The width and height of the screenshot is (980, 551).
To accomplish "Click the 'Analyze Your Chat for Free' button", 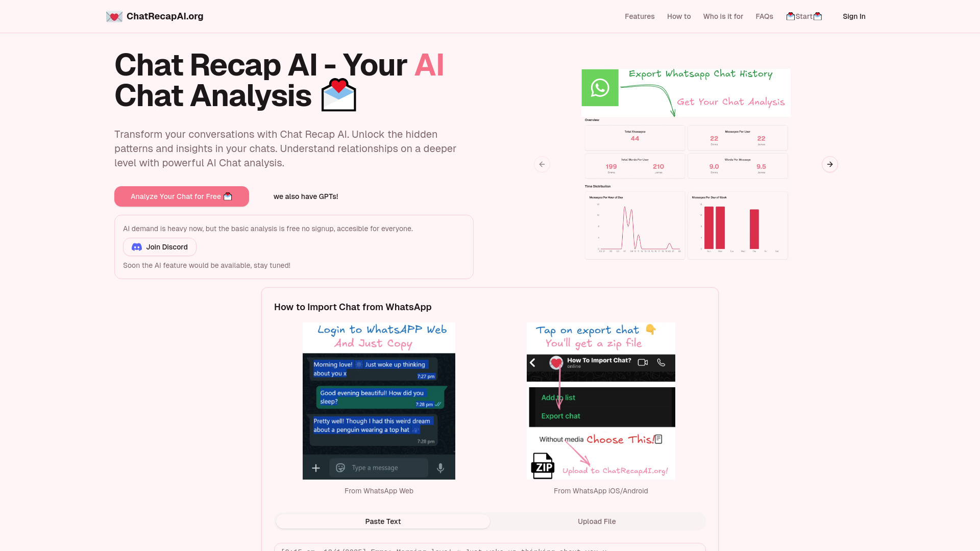I will (181, 196).
